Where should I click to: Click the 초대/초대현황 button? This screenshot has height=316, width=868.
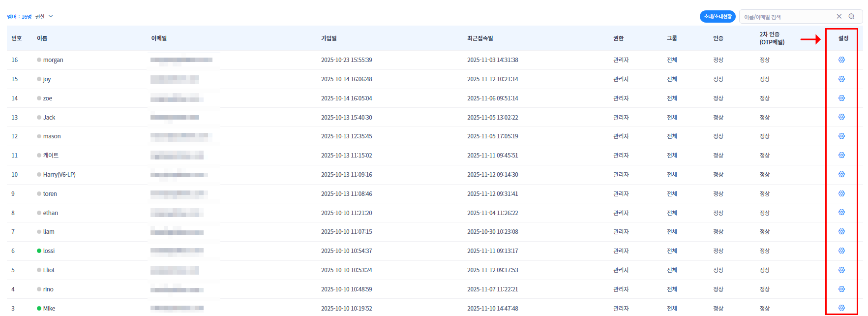[717, 17]
